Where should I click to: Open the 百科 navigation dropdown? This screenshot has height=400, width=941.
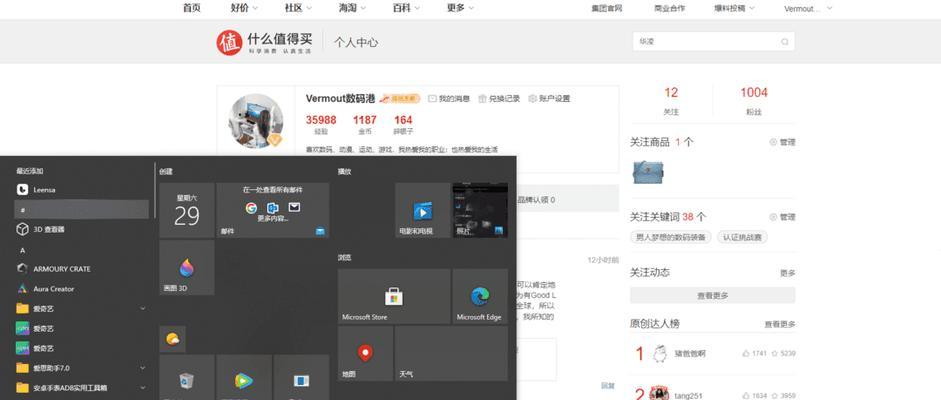click(406, 8)
